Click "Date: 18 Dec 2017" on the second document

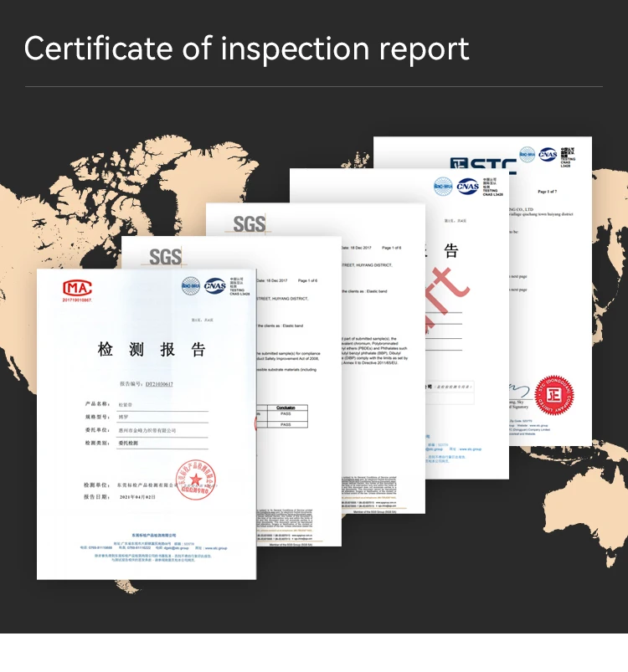(272, 280)
